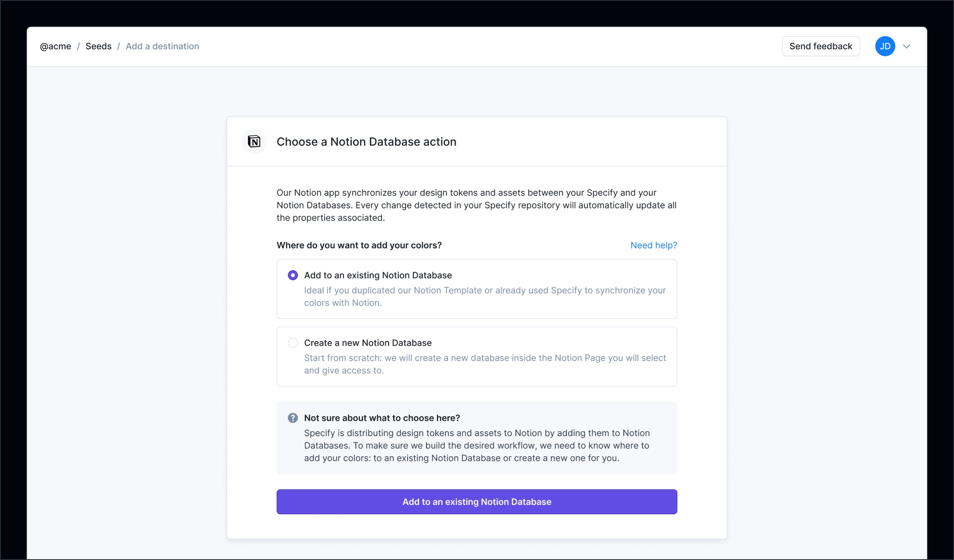The height and width of the screenshot is (560, 954).
Task: Open the Seeds breadcrumb
Action: tap(98, 46)
